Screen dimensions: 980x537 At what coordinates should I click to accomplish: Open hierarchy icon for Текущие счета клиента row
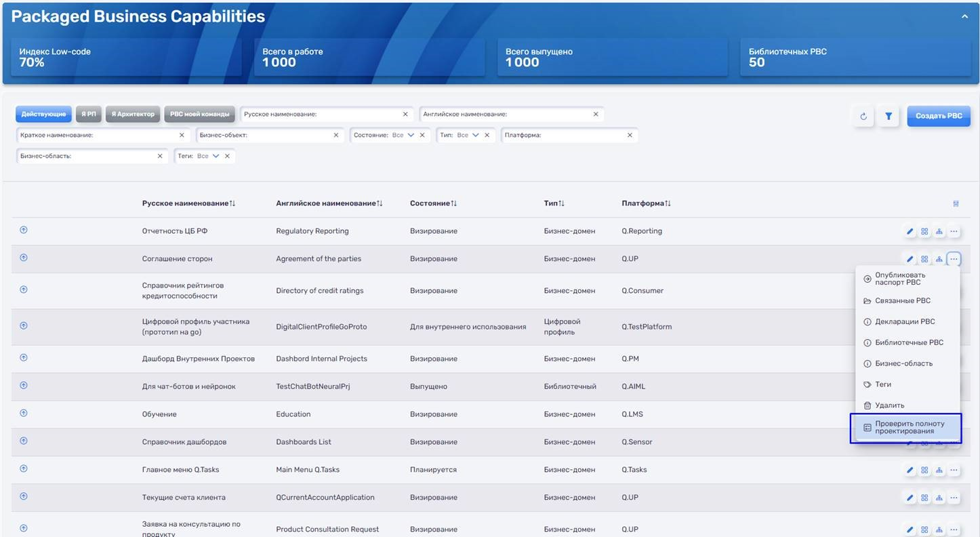click(939, 498)
